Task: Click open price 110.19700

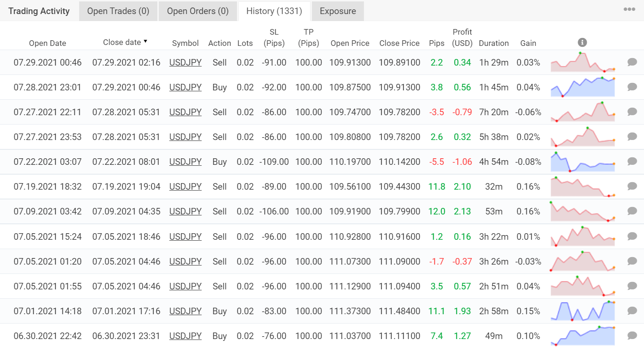Action: (x=350, y=162)
